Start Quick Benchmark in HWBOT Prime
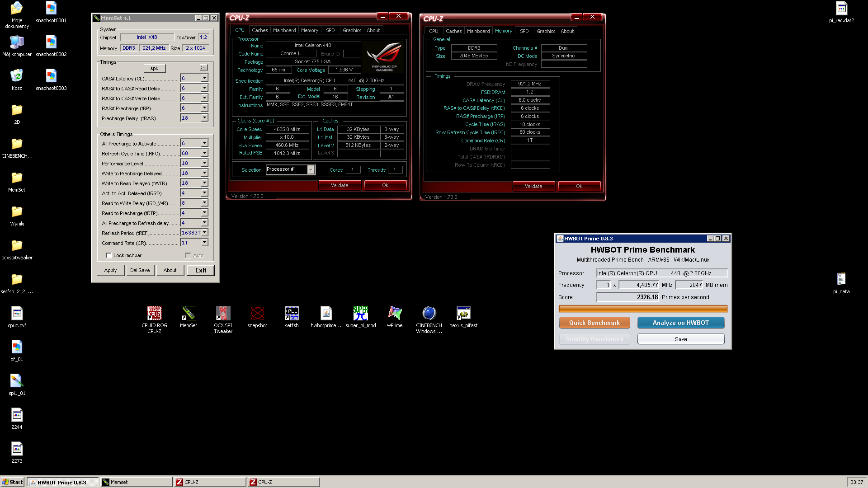The height and width of the screenshot is (488, 868). [x=594, y=323]
